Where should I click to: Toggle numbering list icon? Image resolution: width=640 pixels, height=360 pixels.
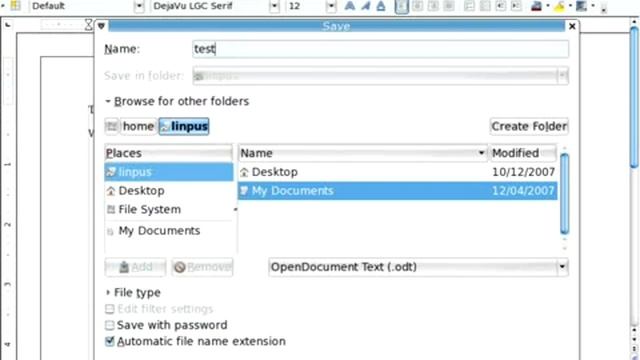click(x=469, y=6)
